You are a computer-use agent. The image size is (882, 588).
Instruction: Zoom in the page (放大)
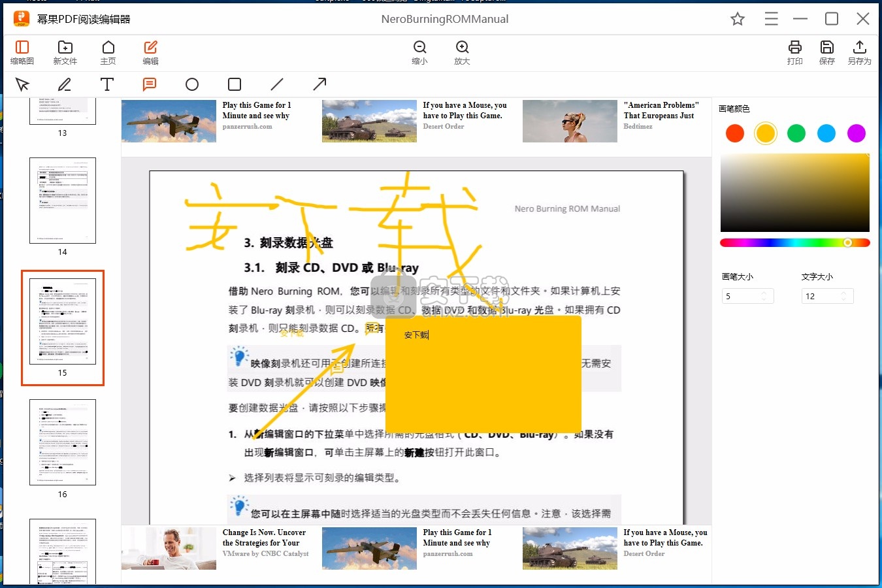[463, 52]
